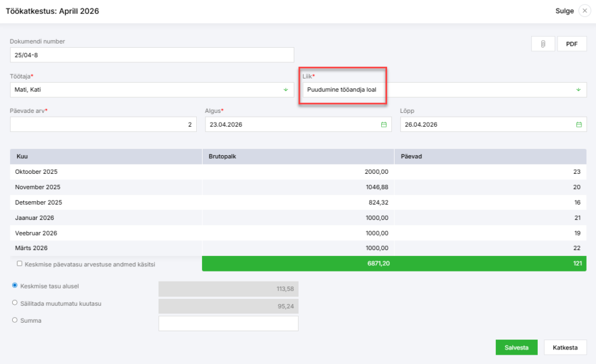596x364 pixels.
Task: Open calendar picker for Lõpp date
Action: pyautogui.click(x=579, y=124)
